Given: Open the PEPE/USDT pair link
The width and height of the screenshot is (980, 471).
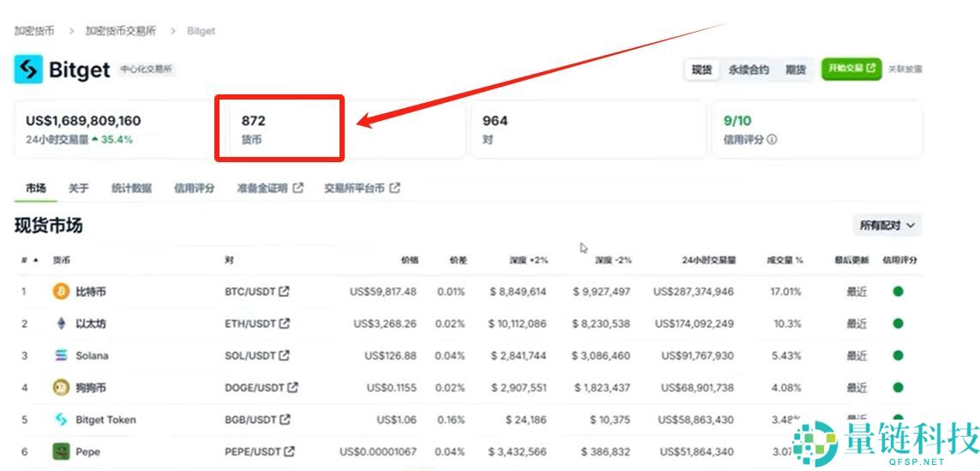Looking at the screenshot, I should 260,451.
